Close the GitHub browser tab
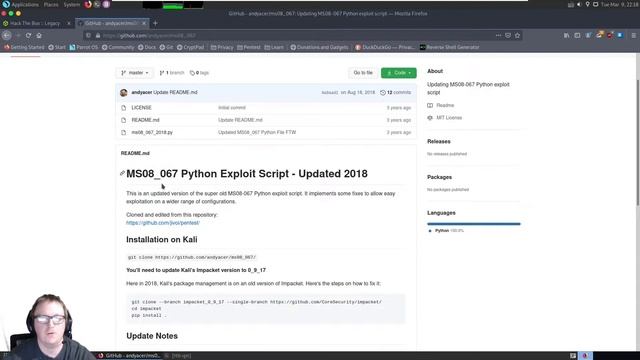This screenshot has height=360, width=640. [144, 23]
